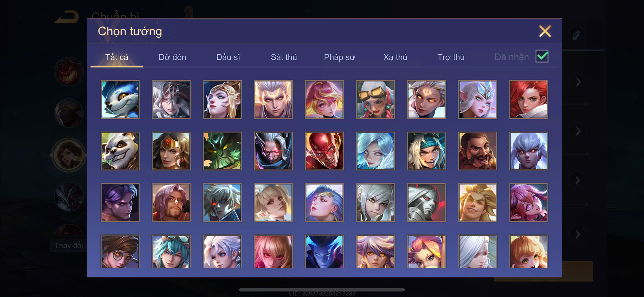Select the Tất cả tab

pos(117,57)
